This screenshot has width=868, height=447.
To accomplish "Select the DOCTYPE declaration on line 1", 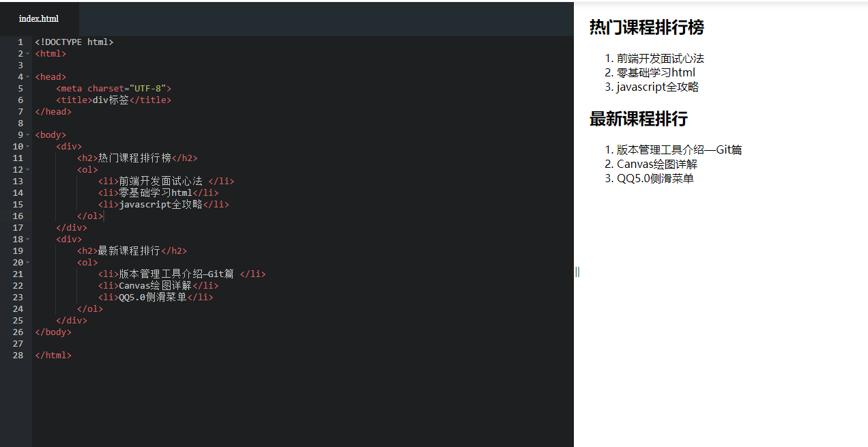I will coord(74,42).
